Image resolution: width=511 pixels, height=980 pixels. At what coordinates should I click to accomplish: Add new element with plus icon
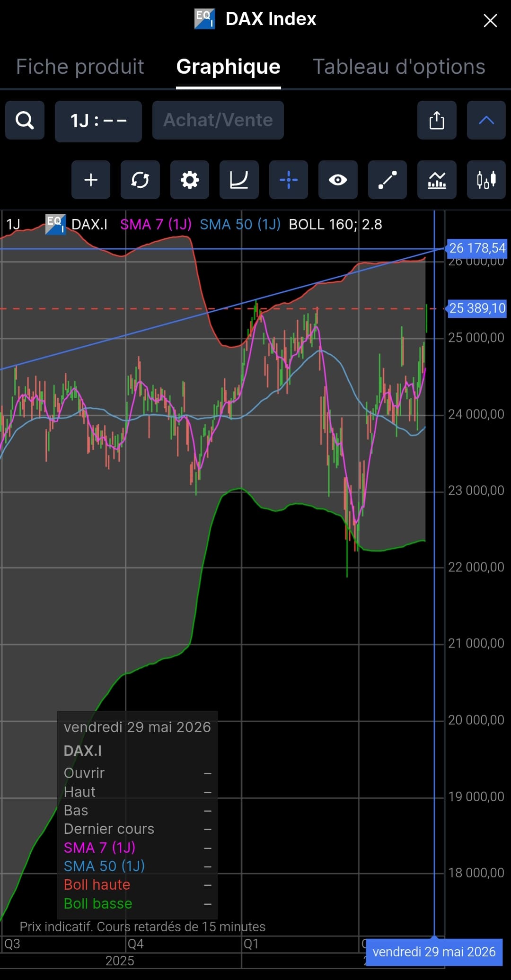(91, 180)
